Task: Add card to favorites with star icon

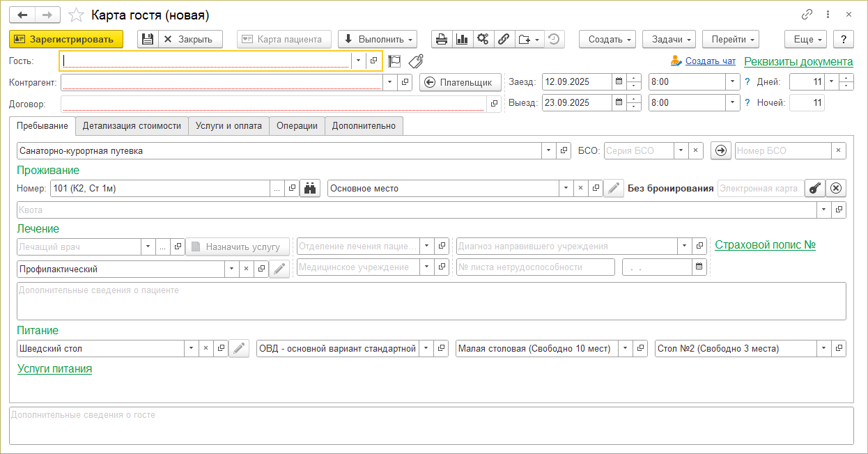Action: tap(77, 15)
